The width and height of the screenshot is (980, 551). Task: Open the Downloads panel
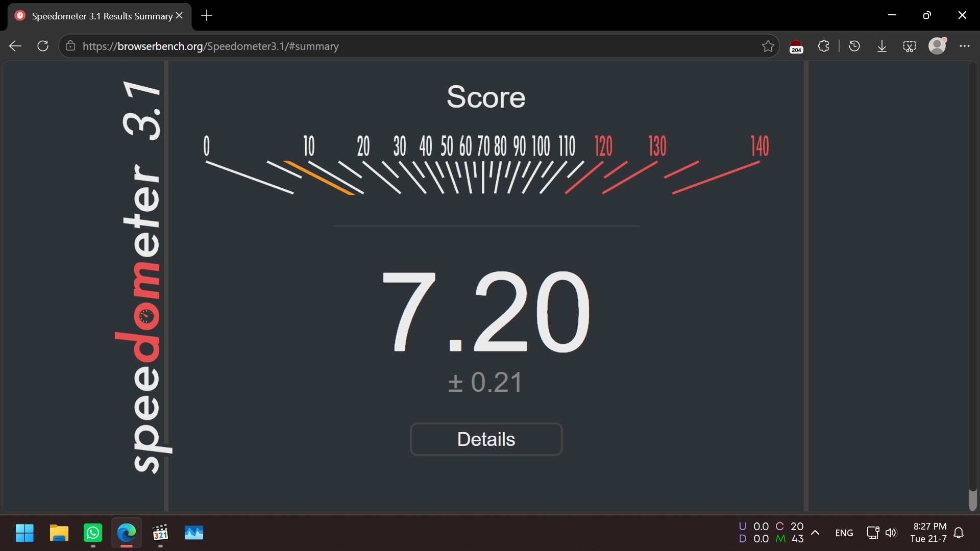882,46
